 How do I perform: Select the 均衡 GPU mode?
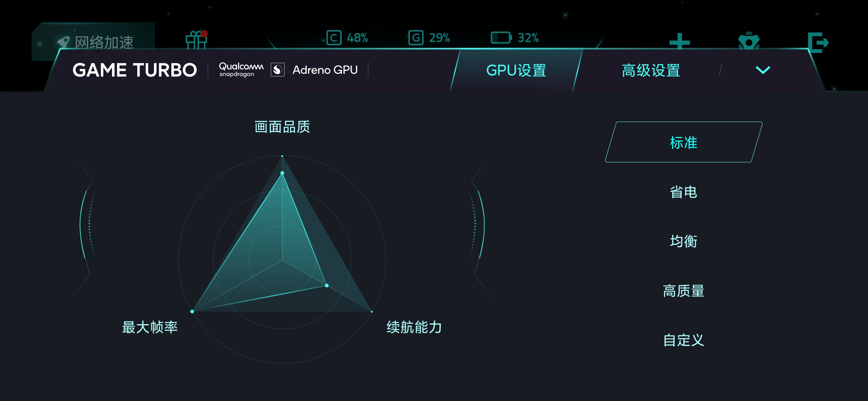pyautogui.click(x=684, y=241)
